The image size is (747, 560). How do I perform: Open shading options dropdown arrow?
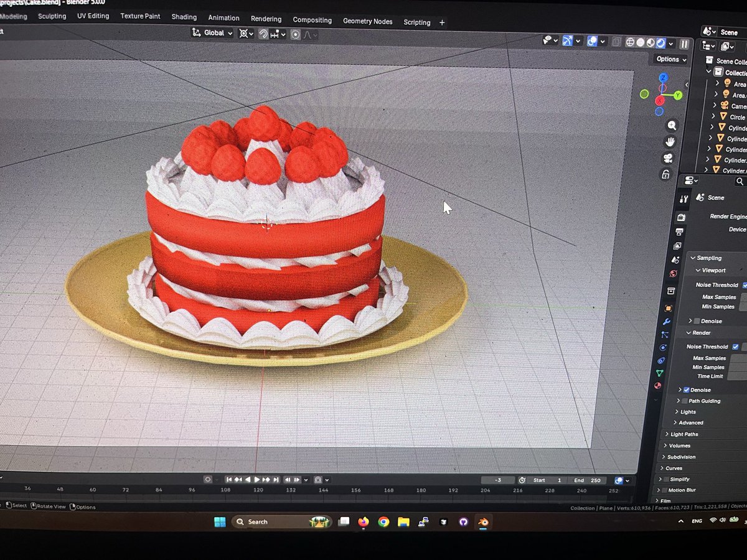pyautogui.click(x=670, y=43)
